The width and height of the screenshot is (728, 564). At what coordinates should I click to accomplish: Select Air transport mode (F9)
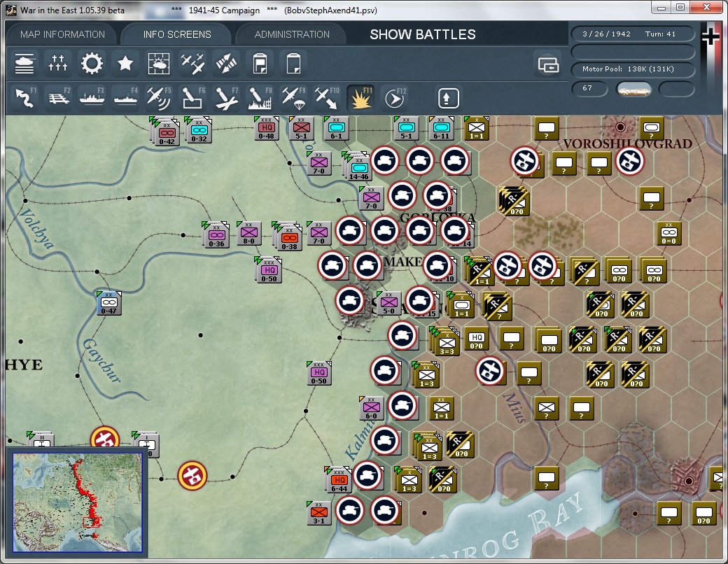click(293, 98)
